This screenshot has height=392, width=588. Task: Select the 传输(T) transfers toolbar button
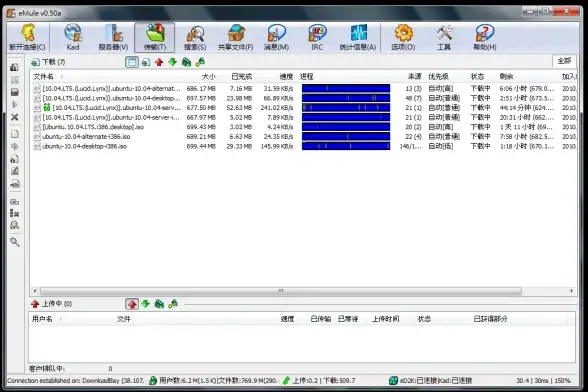(154, 37)
